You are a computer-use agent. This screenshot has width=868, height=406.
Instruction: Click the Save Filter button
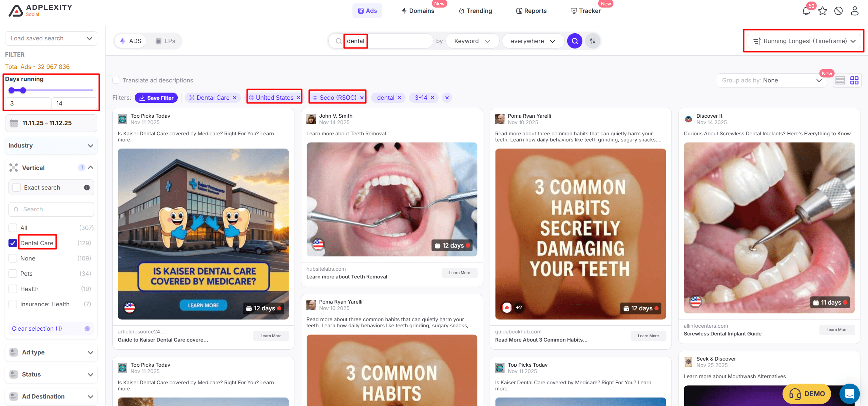point(156,98)
